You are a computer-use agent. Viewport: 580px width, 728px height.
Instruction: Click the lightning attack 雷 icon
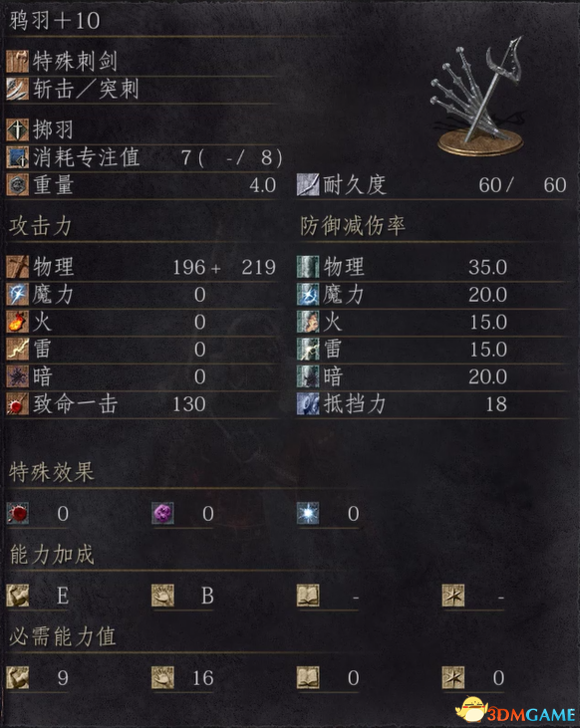18,349
